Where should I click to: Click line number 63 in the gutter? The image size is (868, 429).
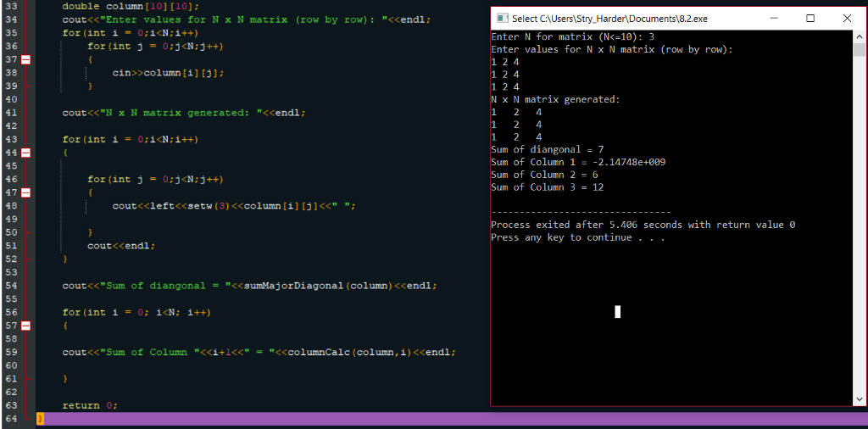(12, 405)
